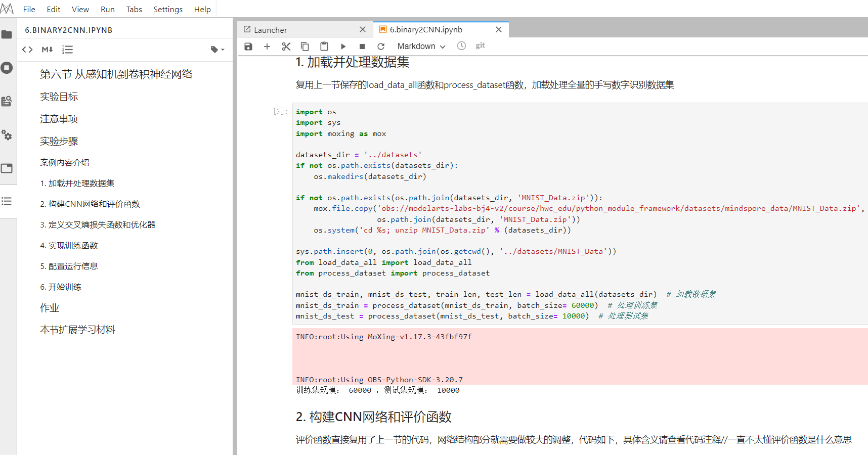The width and height of the screenshot is (868, 455).
Task: Show running terminals and kernels panel
Action: coord(7,68)
